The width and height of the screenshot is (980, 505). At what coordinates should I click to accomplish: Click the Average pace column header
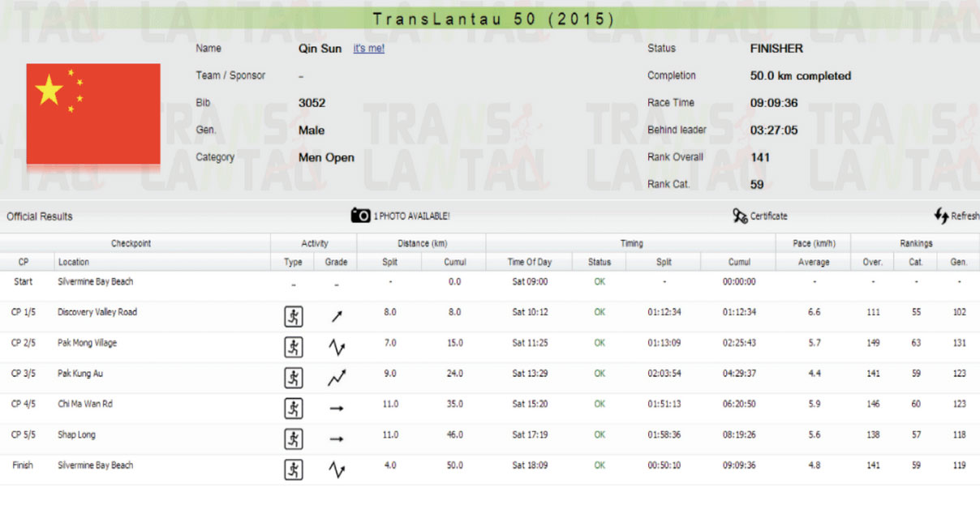click(x=814, y=262)
